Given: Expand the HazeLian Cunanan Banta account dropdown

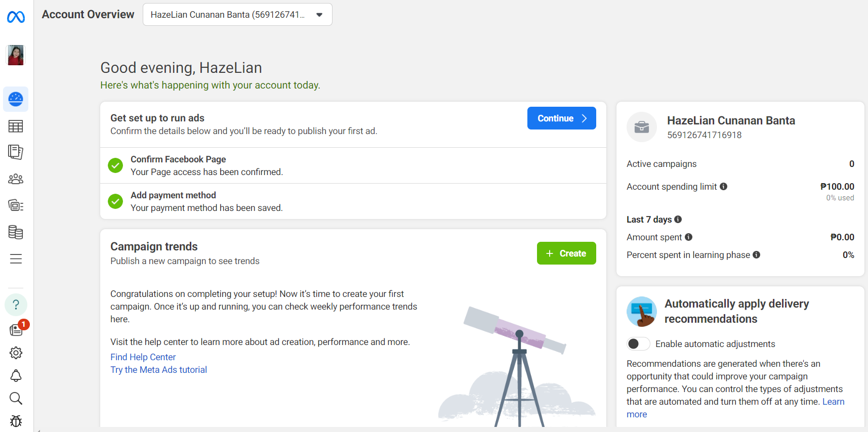Looking at the screenshot, I should pyautogui.click(x=237, y=15).
